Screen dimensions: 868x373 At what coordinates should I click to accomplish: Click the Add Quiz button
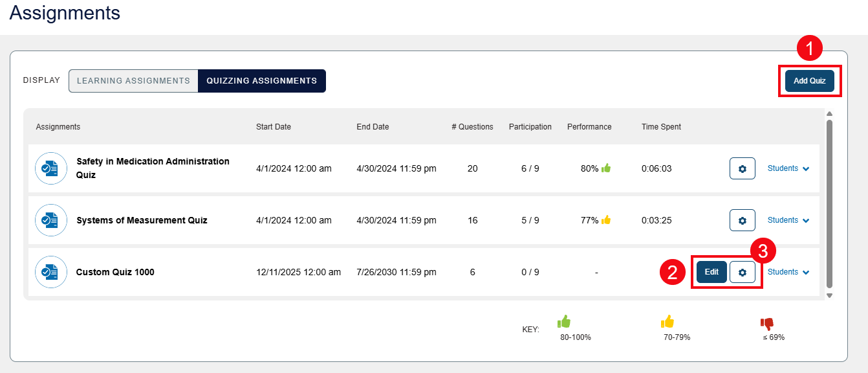tap(810, 80)
